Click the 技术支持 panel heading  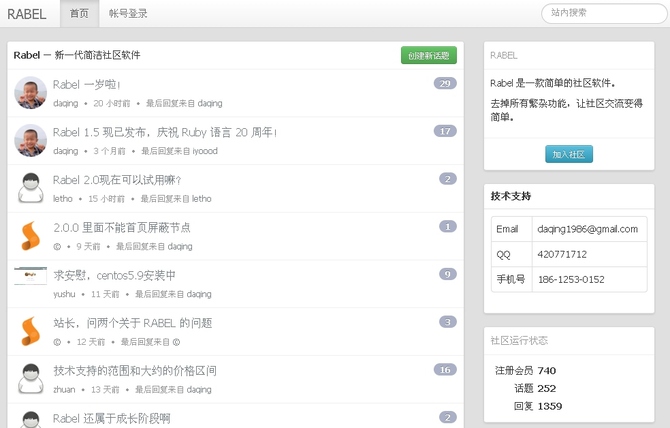coord(511,196)
